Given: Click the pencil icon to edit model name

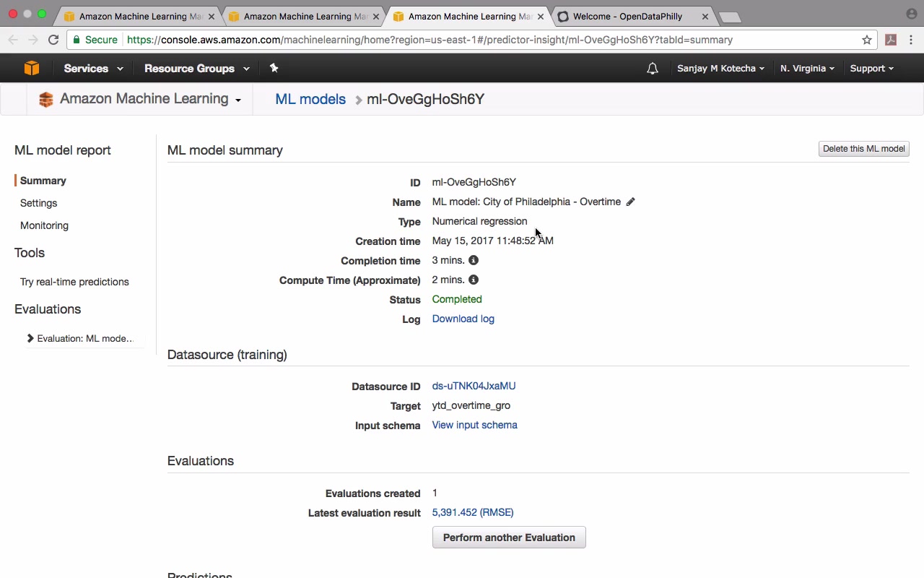Looking at the screenshot, I should point(630,202).
